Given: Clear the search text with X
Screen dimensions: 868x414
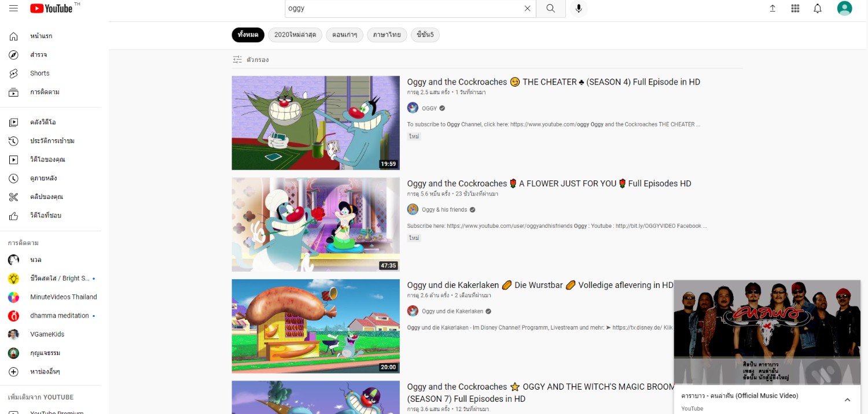Looking at the screenshot, I should pyautogui.click(x=527, y=8).
